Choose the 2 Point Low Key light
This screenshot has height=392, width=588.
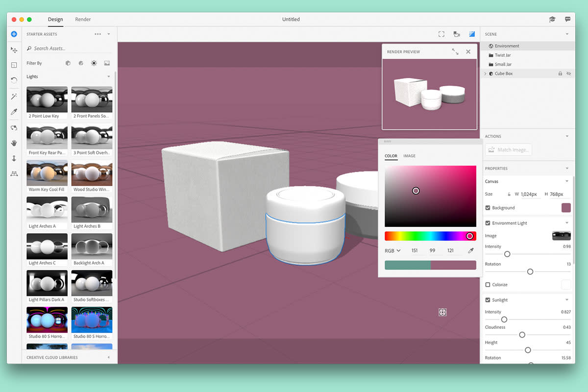47,102
